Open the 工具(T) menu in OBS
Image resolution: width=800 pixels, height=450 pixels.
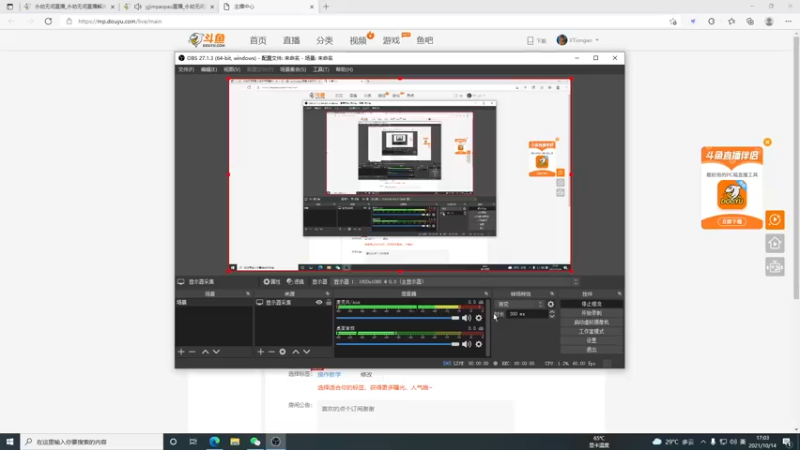[321, 69]
